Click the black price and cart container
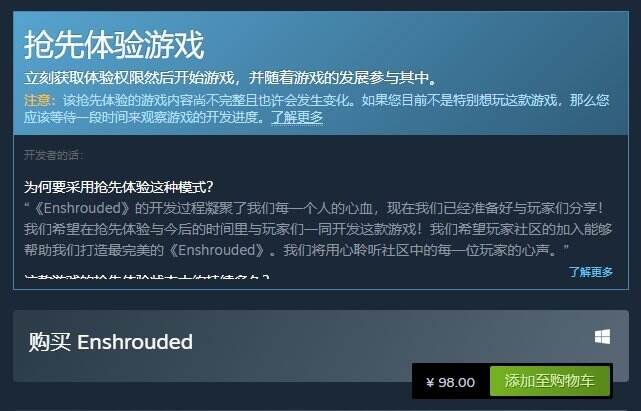This screenshot has width=641, height=411. pos(512,381)
